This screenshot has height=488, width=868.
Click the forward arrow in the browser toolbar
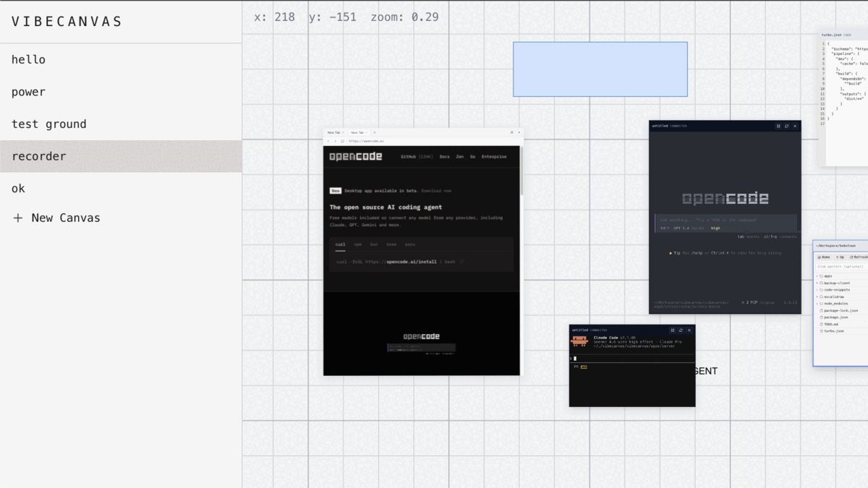tap(336, 141)
